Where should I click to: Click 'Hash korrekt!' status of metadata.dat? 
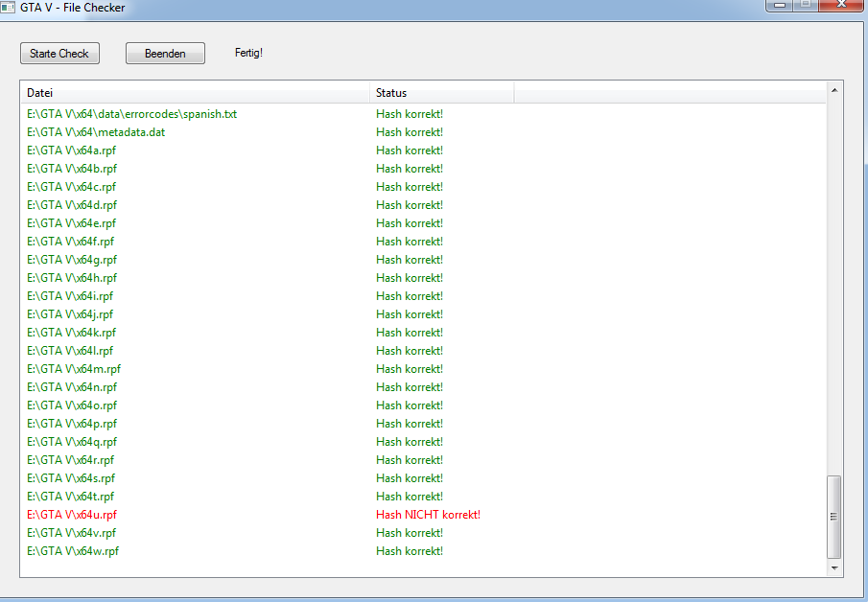tap(410, 132)
